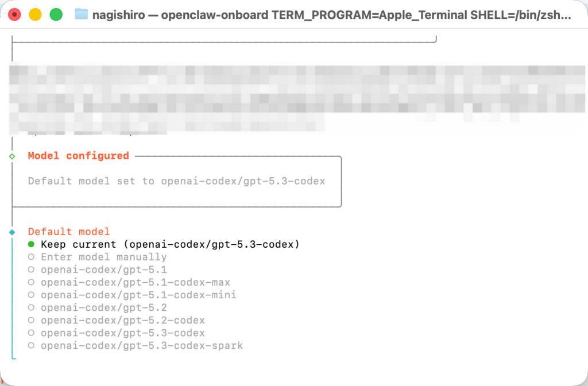
Task: Click the green zoom traffic light
Action: pos(55,14)
